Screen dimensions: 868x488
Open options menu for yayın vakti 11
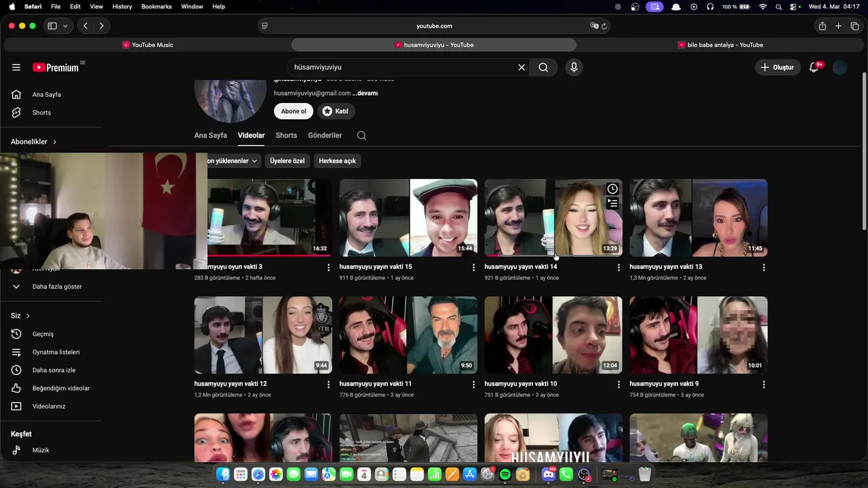(x=473, y=384)
